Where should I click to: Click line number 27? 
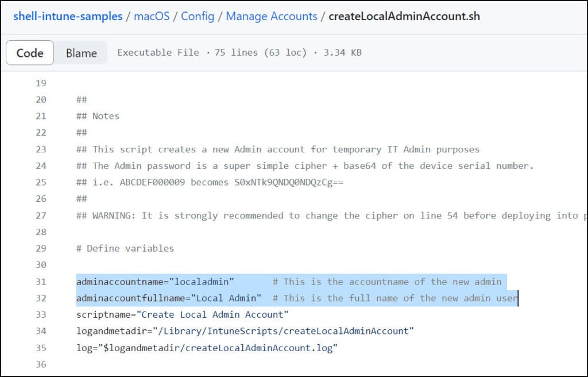[41, 215]
